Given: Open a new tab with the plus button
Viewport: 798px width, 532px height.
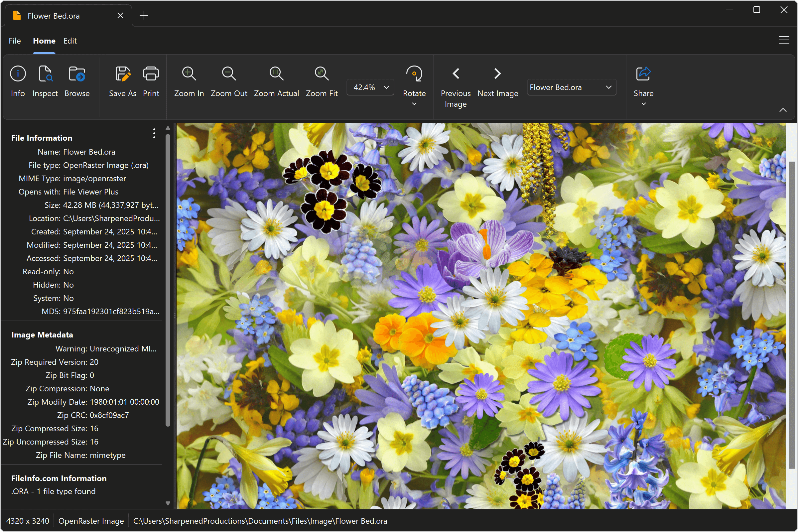Looking at the screenshot, I should 144,15.
